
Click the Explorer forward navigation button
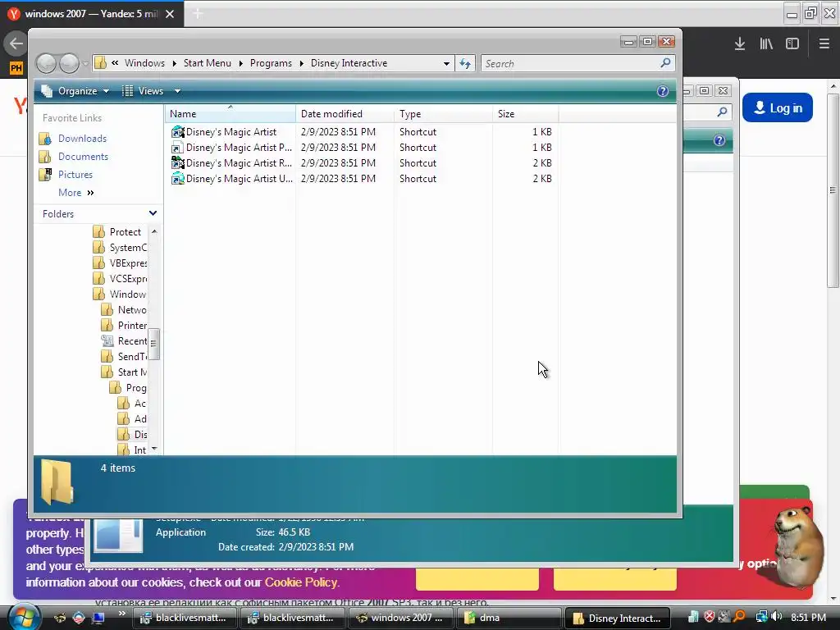(69, 64)
